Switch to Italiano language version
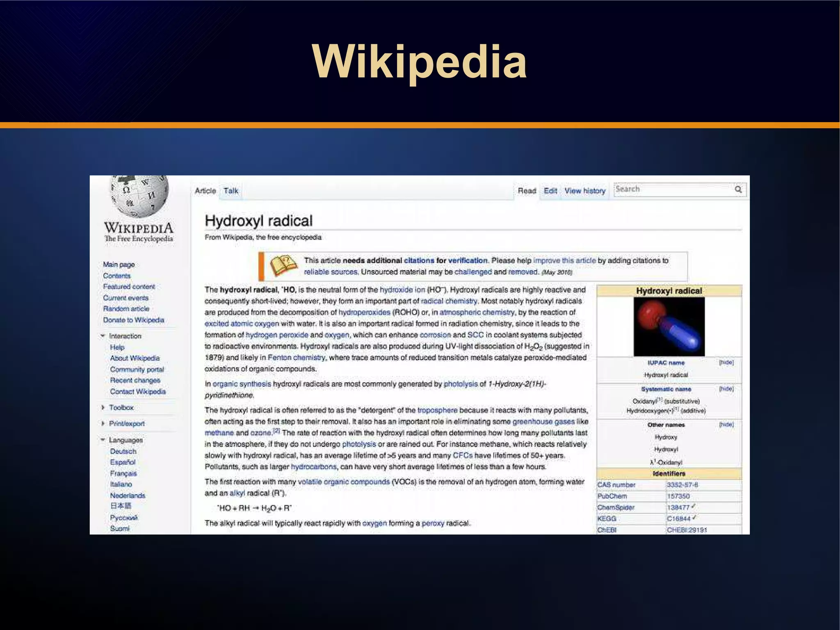Image resolution: width=840 pixels, height=630 pixels. pyautogui.click(x=121, y=484)
